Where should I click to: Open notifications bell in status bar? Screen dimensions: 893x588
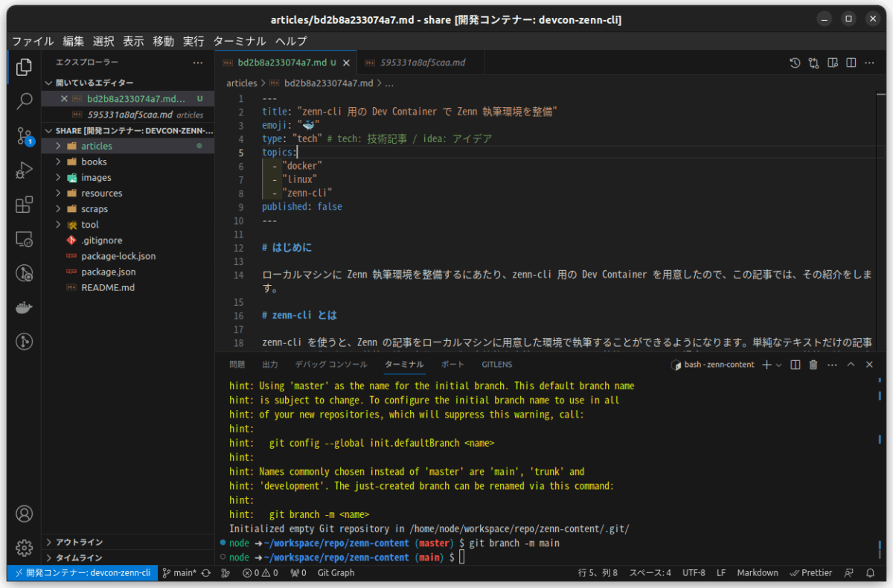[x=871, y=573]
